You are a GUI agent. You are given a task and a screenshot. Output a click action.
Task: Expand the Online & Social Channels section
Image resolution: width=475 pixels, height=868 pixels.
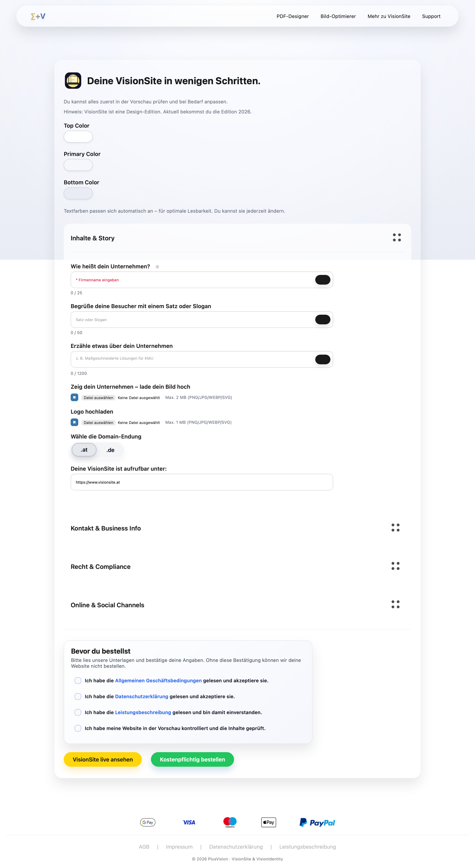click(396, 605)
